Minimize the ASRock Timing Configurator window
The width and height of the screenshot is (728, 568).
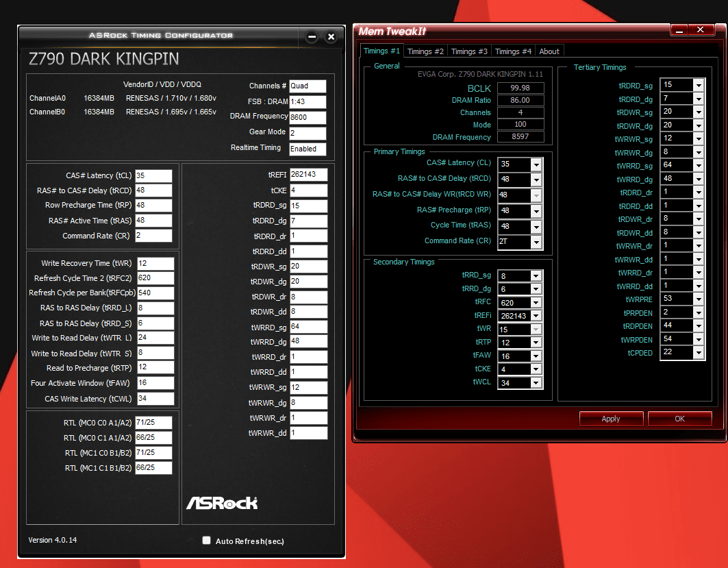click(x=312, y=36)
